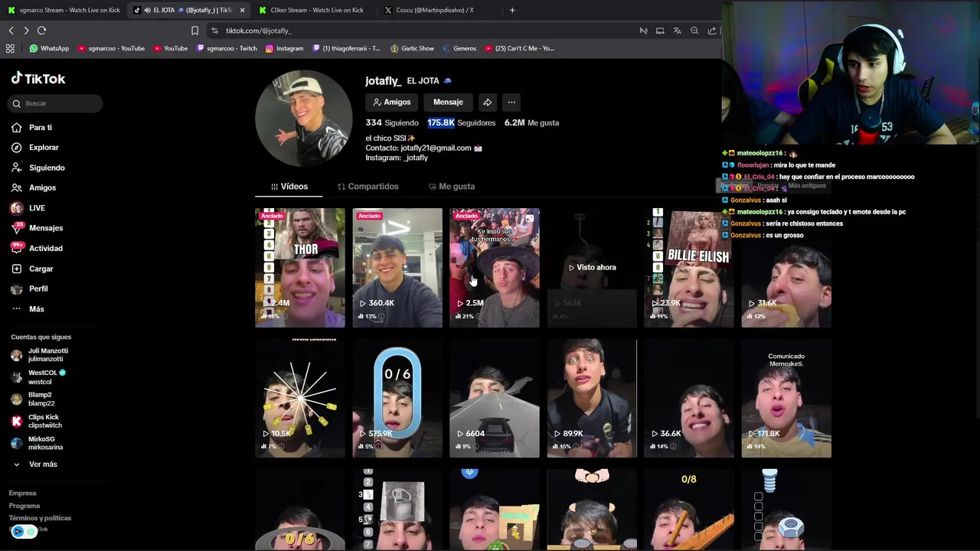Go to Explorar section

35,148
